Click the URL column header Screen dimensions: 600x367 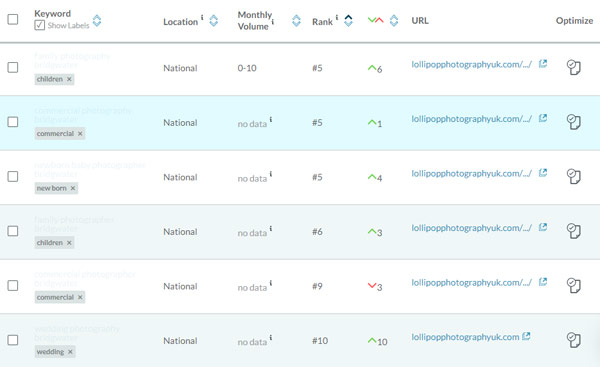tap(420, 21)
